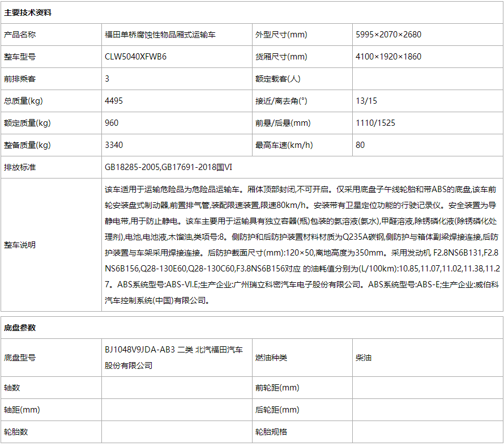Click the rated mass value 960
The height and width of the screenshot is (446, 504).
(x=112, y=123)
